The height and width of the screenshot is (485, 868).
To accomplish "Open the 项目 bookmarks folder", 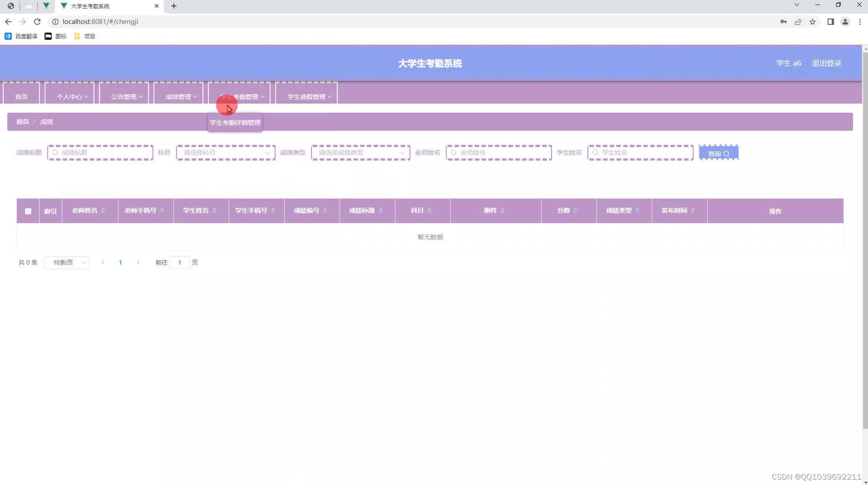I will pos(85,36).
